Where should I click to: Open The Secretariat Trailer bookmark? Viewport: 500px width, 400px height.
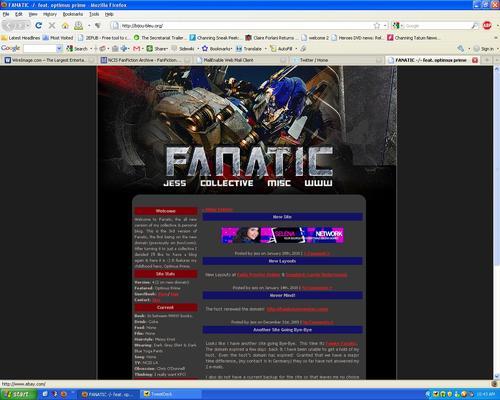(x=159, y=38)
